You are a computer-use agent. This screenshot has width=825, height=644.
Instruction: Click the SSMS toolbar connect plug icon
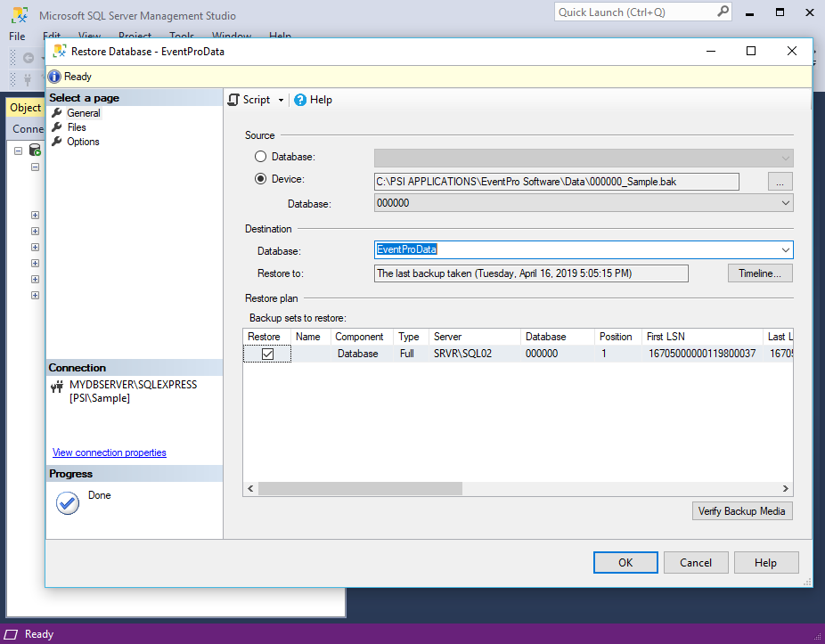click(28, 80)
